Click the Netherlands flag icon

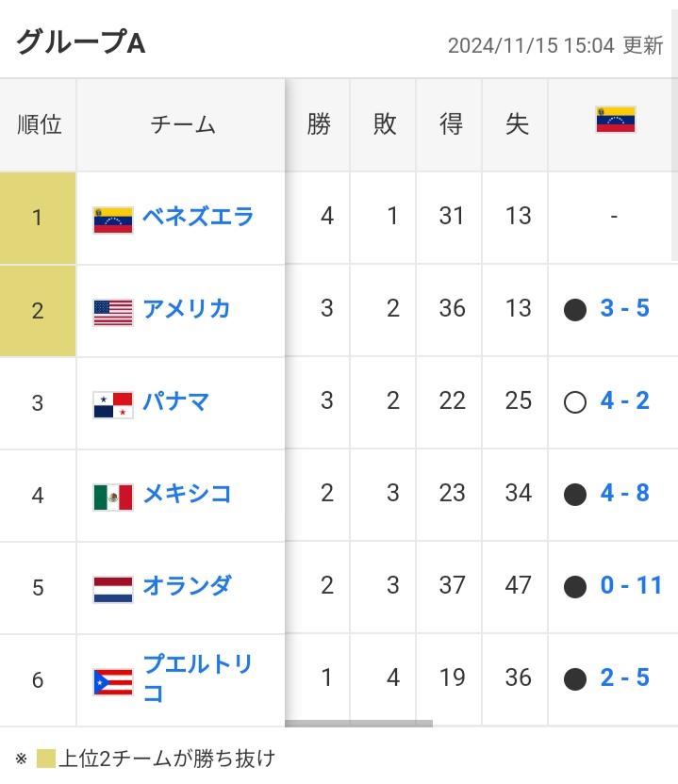(x=113, y=590)
